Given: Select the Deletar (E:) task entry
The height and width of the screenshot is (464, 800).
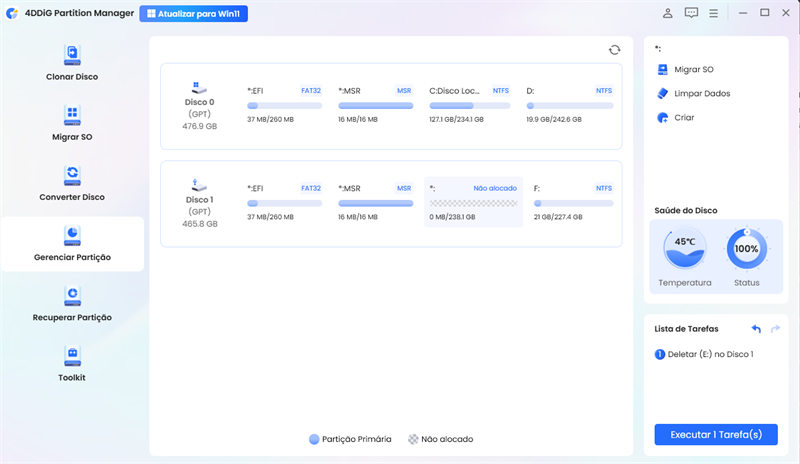Looking at the screenshot, I should tap(710, 354).
